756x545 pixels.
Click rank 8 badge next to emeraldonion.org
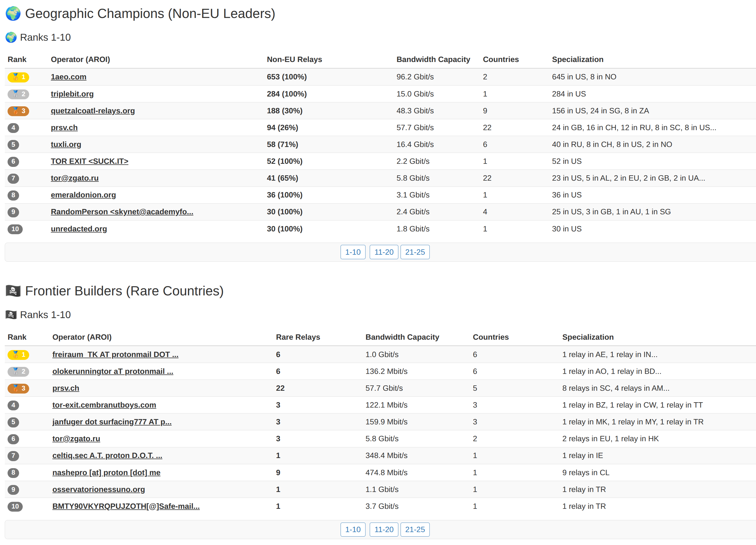[x=13, y=195]
